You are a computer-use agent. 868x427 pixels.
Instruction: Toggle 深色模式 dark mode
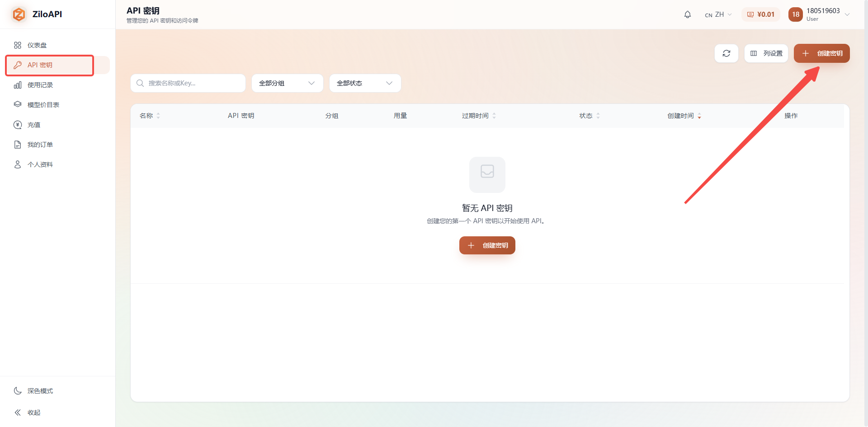57,391
